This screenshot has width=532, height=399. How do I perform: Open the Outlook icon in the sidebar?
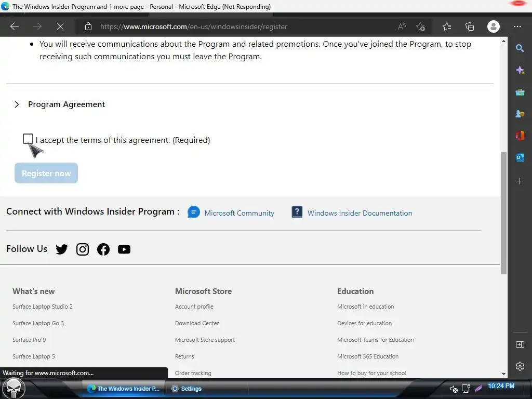520,157
